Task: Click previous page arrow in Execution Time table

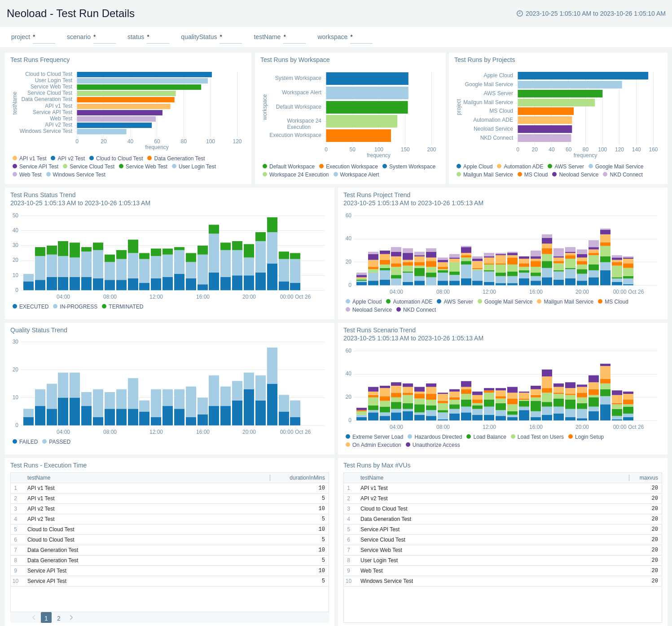Action: tap(34, 618)
